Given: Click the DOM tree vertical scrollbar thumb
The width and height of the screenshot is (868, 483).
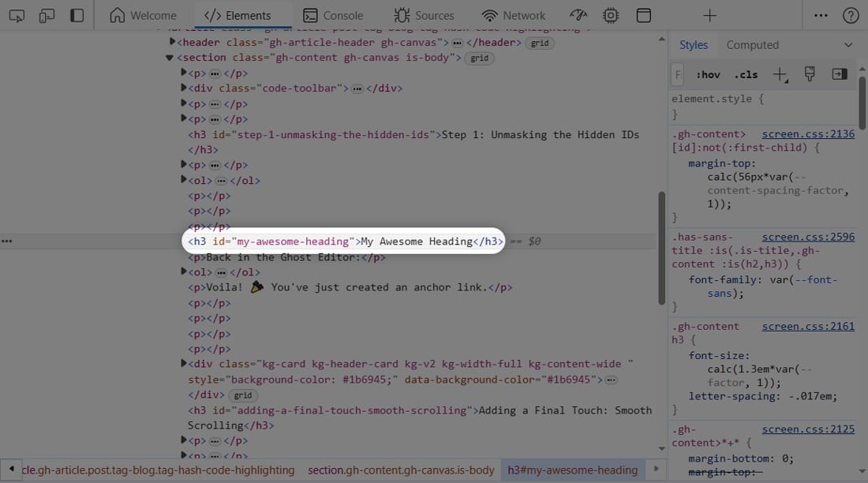Looking at the screenshot, I should (x=661, y=248).
